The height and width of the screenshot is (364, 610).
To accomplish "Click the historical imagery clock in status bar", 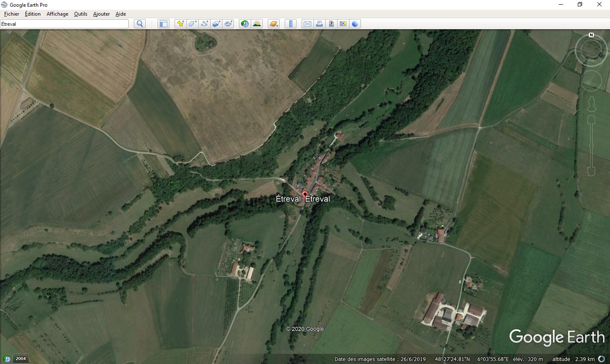I will pos(7,359).
